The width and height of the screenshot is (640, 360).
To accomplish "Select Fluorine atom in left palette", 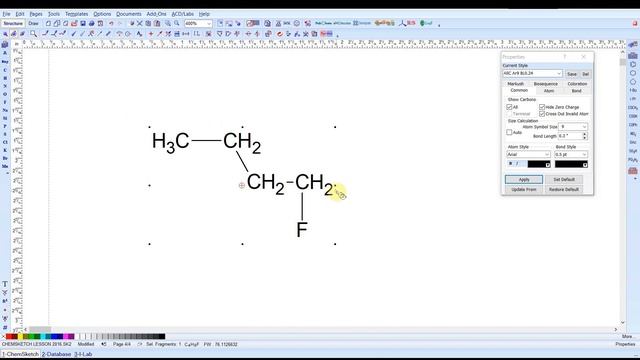I will click(x=5, y=102).
